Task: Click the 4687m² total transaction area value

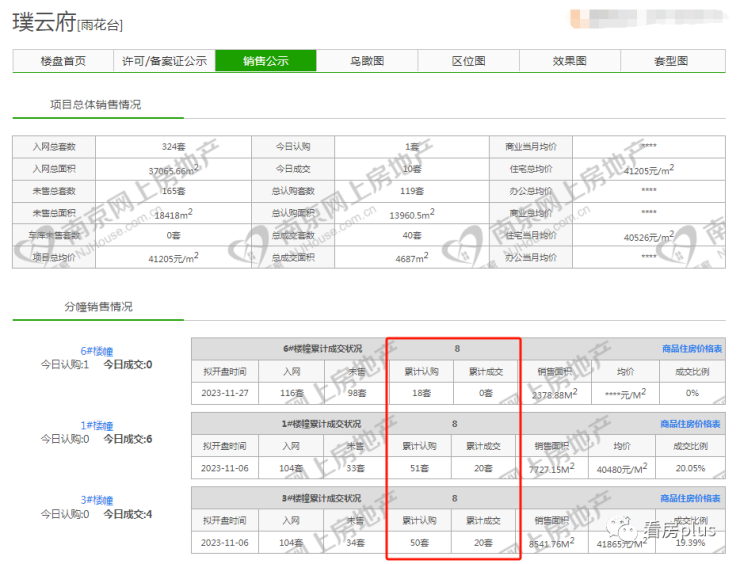Action: click(412, 258)
